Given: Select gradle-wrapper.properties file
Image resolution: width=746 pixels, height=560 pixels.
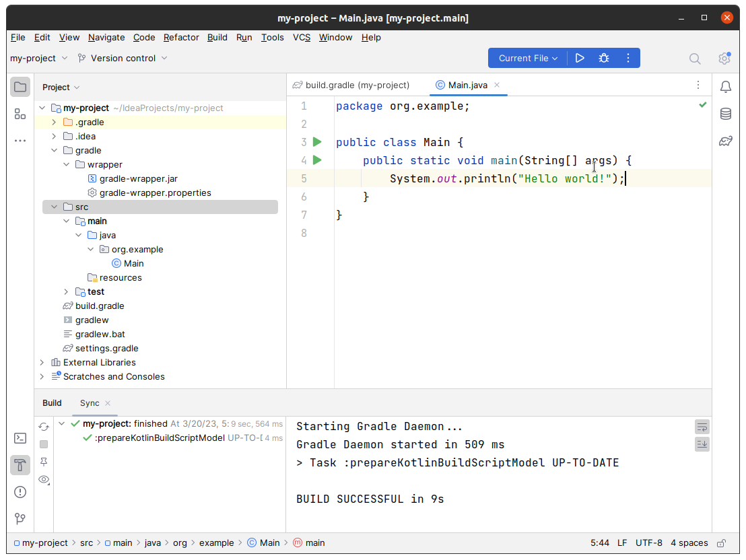Looking at the screenshot, I should pos(155,193).
